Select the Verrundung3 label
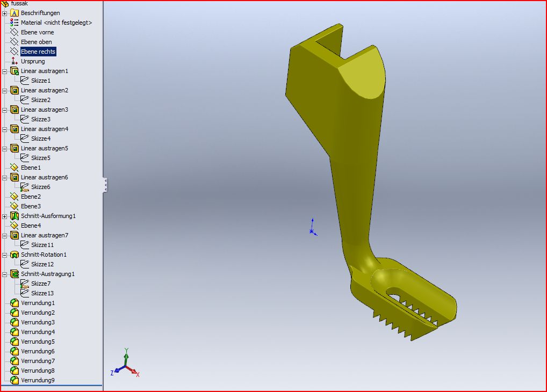 [x=38, y=322]
